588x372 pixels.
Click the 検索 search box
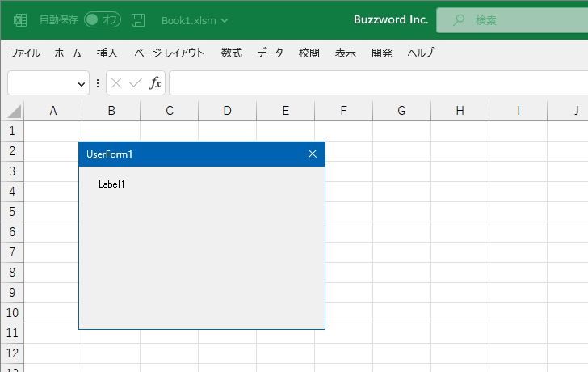pyautogui.click(x=512, y=20)
